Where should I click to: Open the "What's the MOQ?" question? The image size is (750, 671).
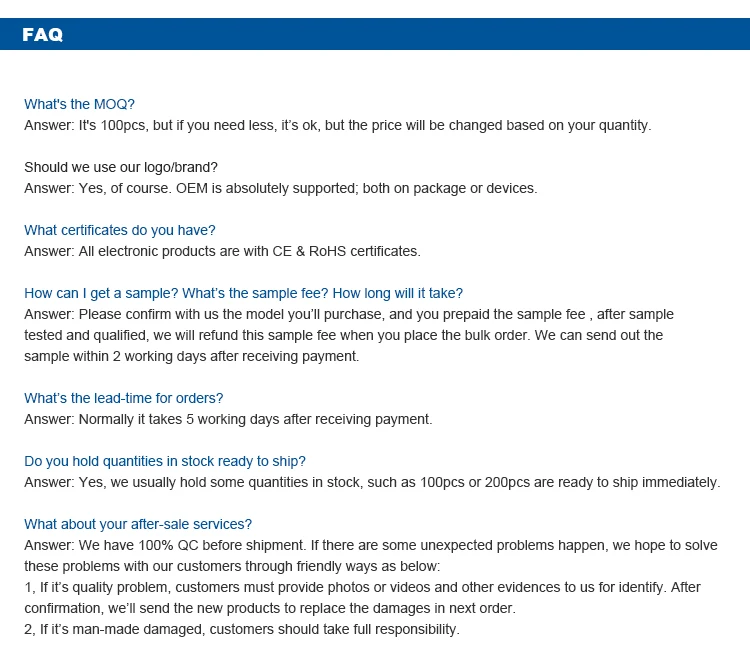click(x=79, y=104)
